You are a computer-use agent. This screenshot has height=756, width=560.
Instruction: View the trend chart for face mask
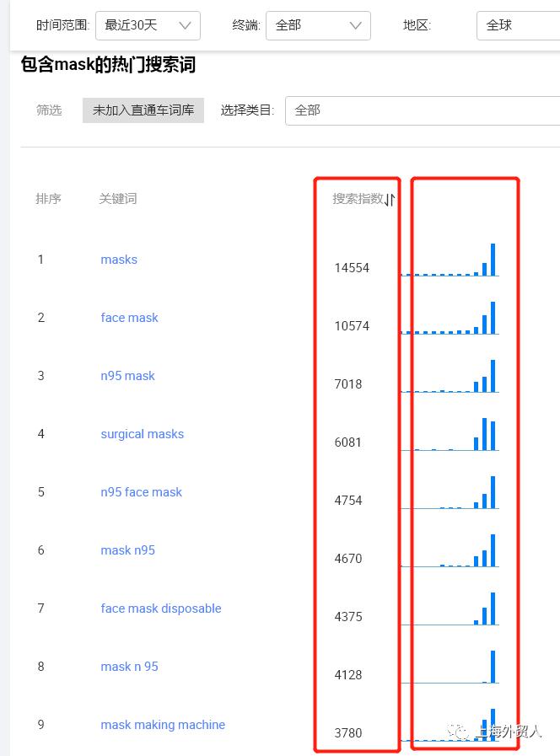(x=450, y=318)
